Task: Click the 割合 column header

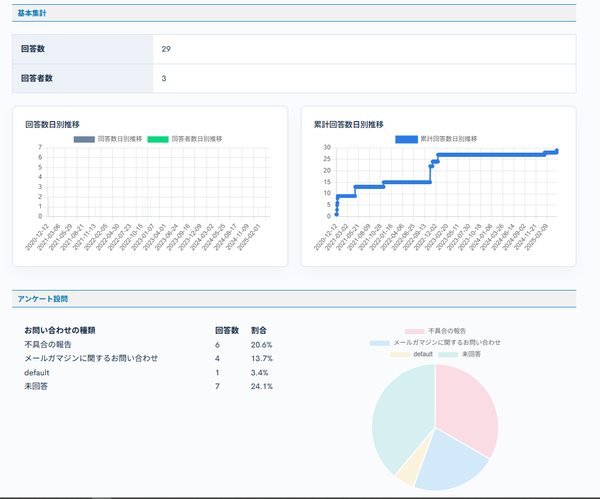Action: pos(259,330)
